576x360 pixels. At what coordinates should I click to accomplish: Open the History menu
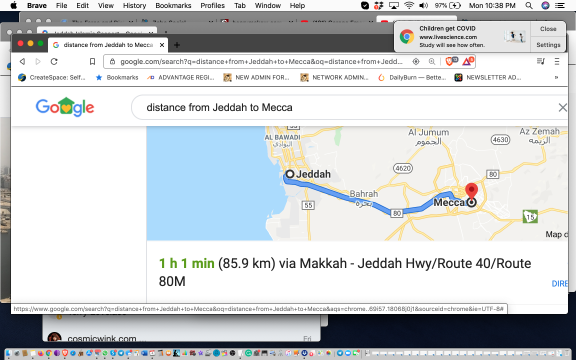click(x=134, y=6)
